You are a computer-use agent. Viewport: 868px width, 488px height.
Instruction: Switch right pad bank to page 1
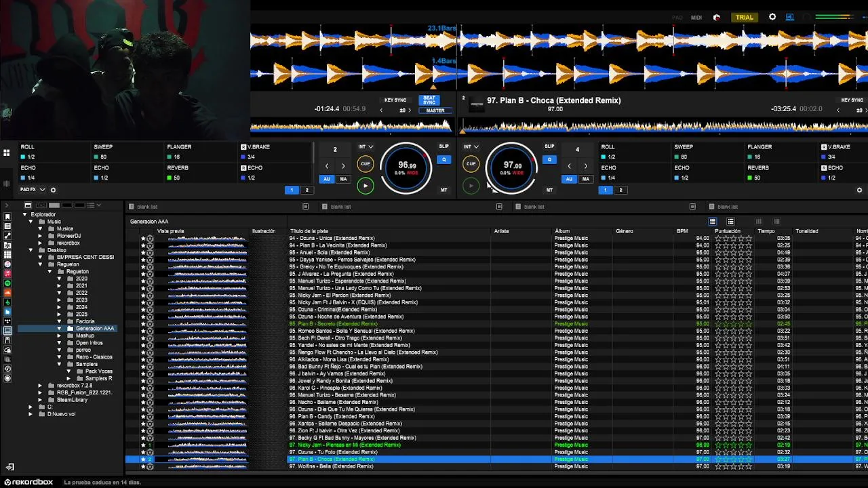pos(606,190)
